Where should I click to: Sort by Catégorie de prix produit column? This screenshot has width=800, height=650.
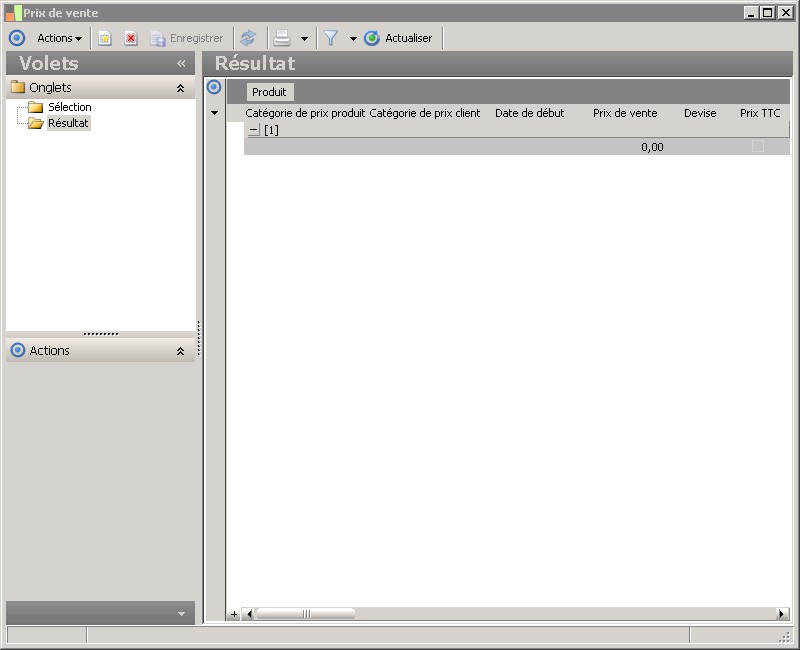[305, 113]
